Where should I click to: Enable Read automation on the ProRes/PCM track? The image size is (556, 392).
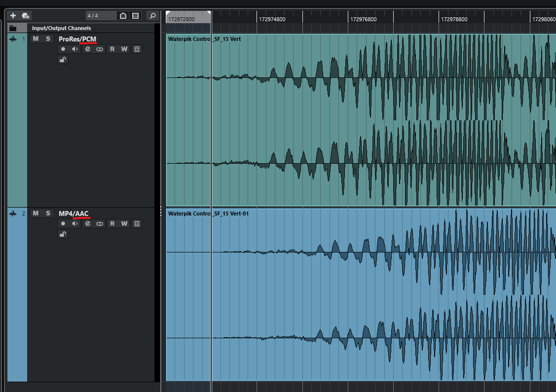(x=112, y=49)
